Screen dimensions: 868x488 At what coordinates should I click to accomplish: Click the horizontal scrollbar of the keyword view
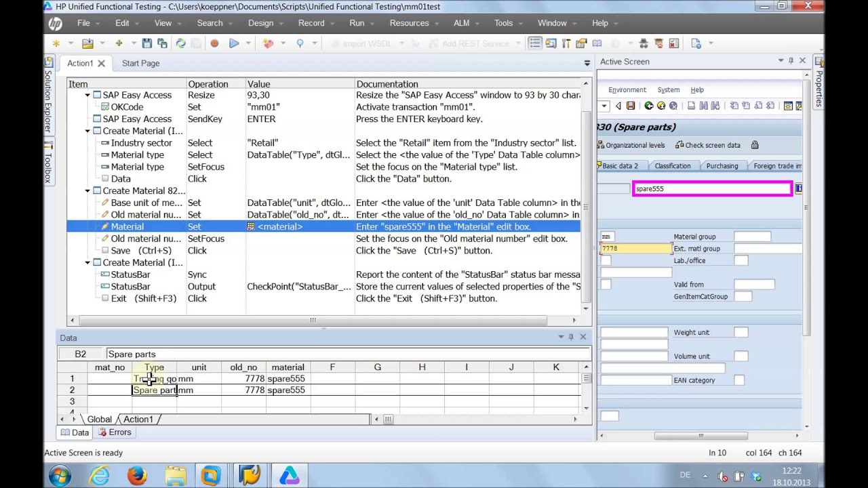[313, 320]
